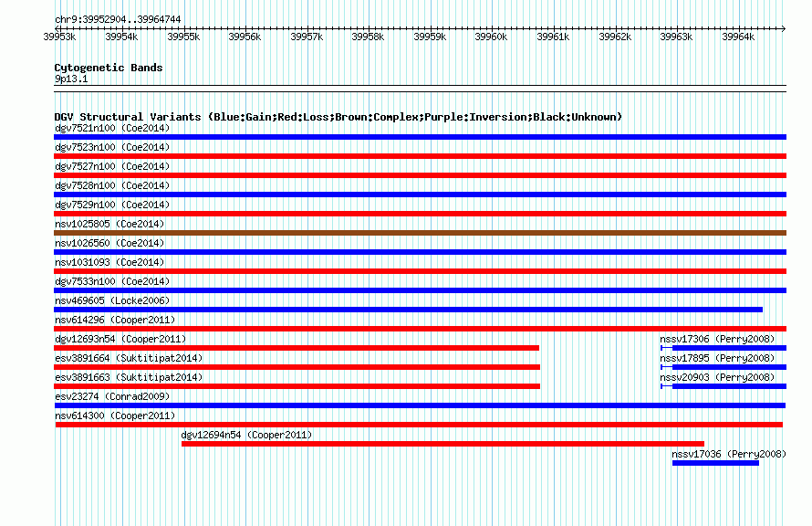The image size is (812, 526).
Task: Select the 39959k ruler position
Action: tap(430, 37)
